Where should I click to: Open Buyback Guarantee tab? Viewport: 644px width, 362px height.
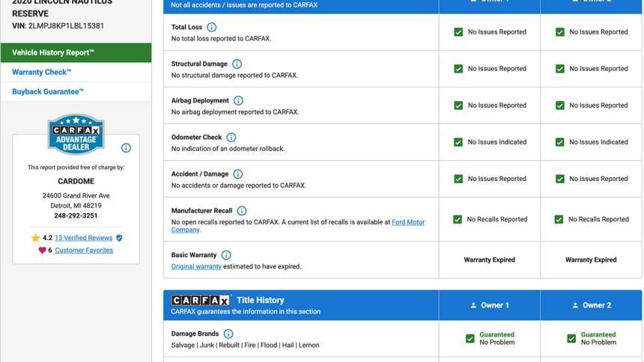click(76, 91)
